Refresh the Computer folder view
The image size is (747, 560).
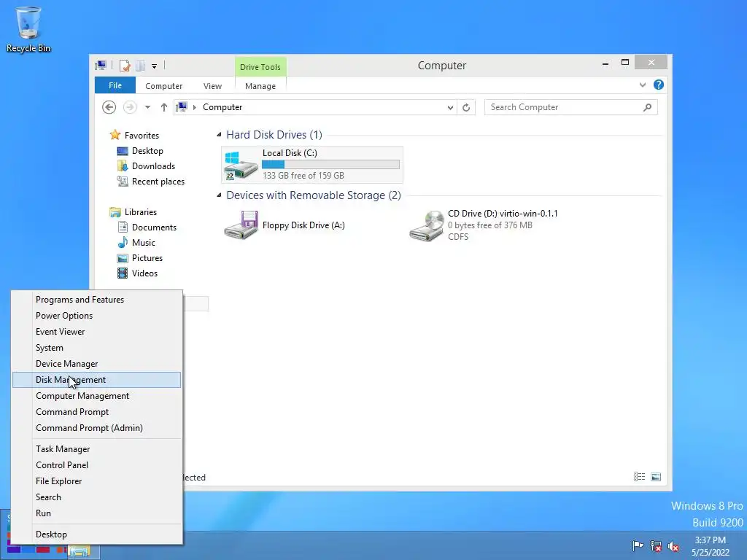click(466, 108)
